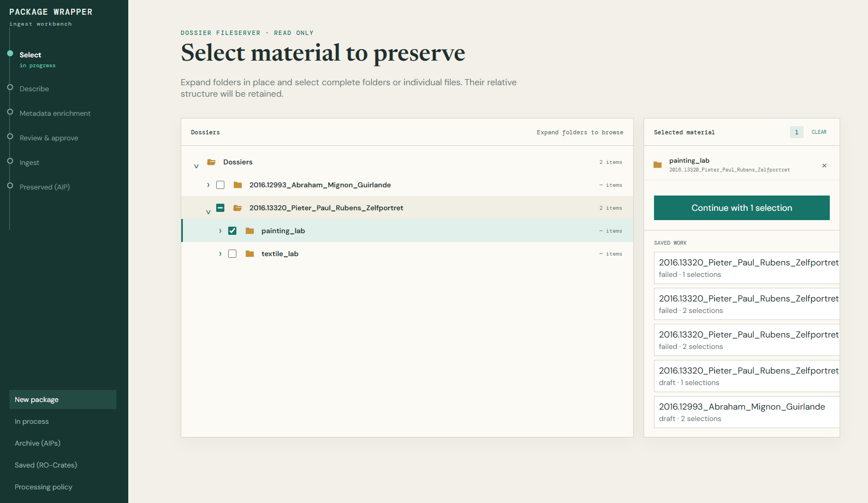Click the selected count badge showing 1
Screen dimensions: 868x503
tap(796, 132)
